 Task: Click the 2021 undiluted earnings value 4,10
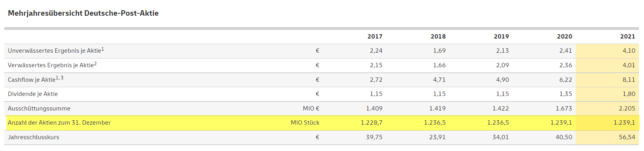(629, 51)
